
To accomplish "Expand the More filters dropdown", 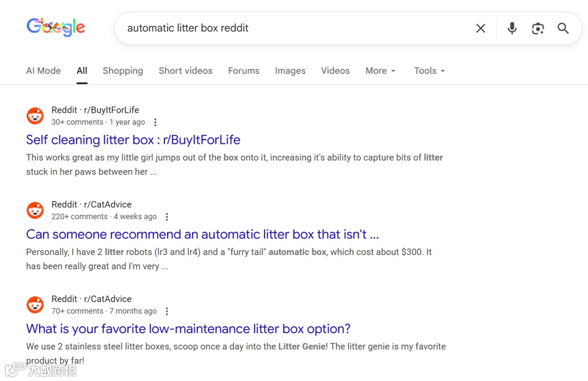I will pyautogui.click(x=380, y=71).
